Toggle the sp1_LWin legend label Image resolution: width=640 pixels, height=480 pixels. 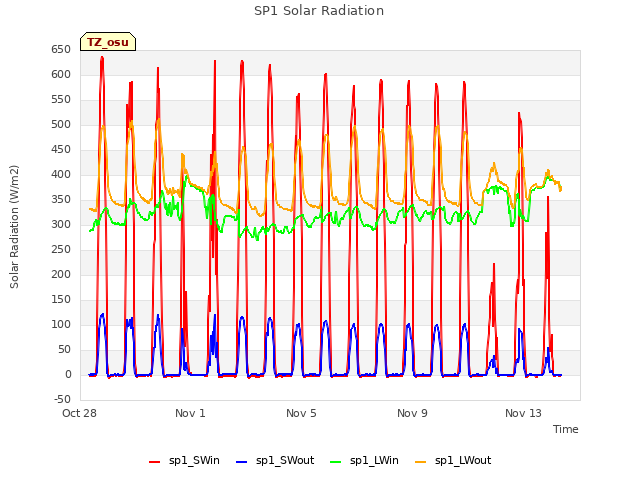click(374, 460)
